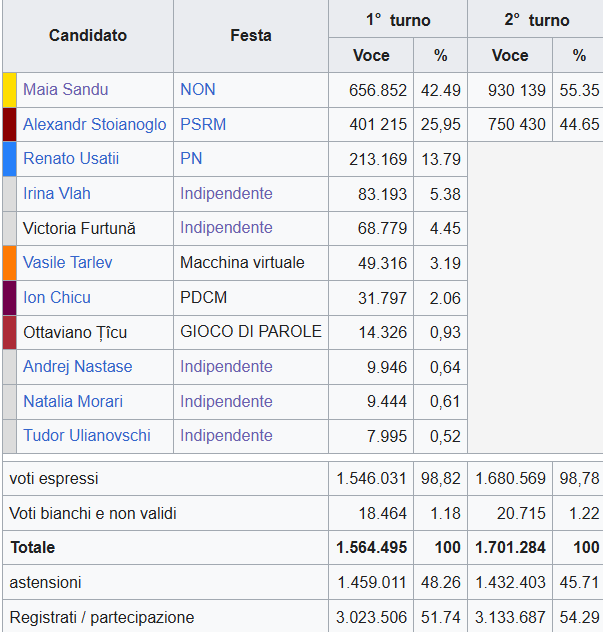
Task: Open the NON party link
Action: (x=198, y=90)
